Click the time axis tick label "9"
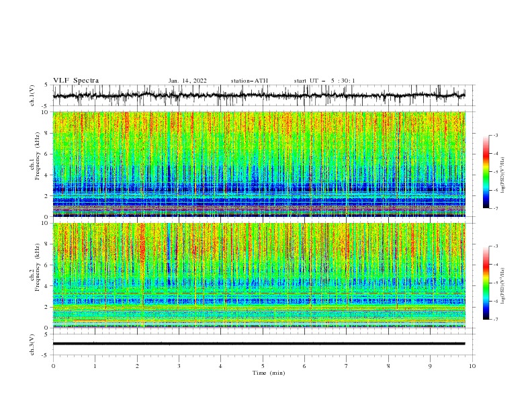Image resolution: width=532 pixels, height=411 pixels. click(x=430, y=366)
